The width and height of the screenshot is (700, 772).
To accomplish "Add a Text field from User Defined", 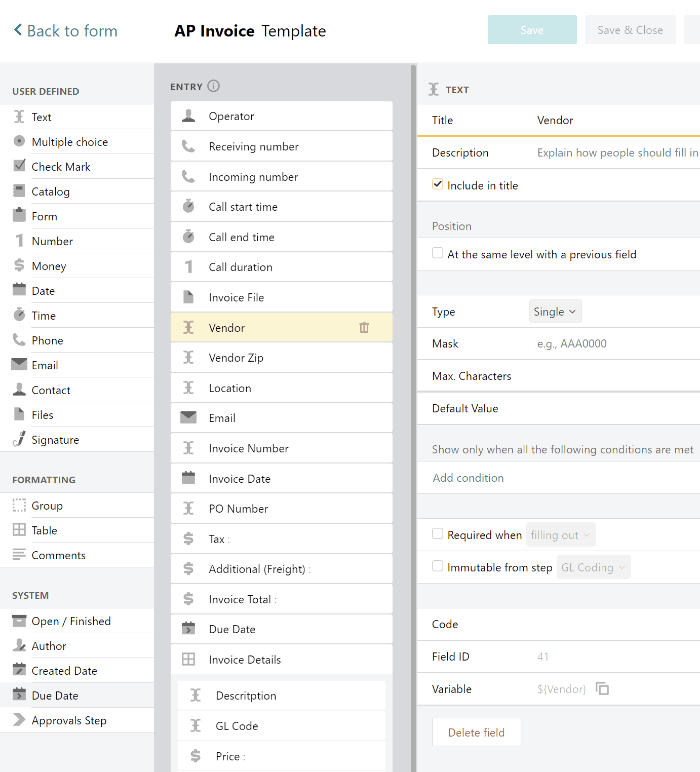I will pos(42,117).
